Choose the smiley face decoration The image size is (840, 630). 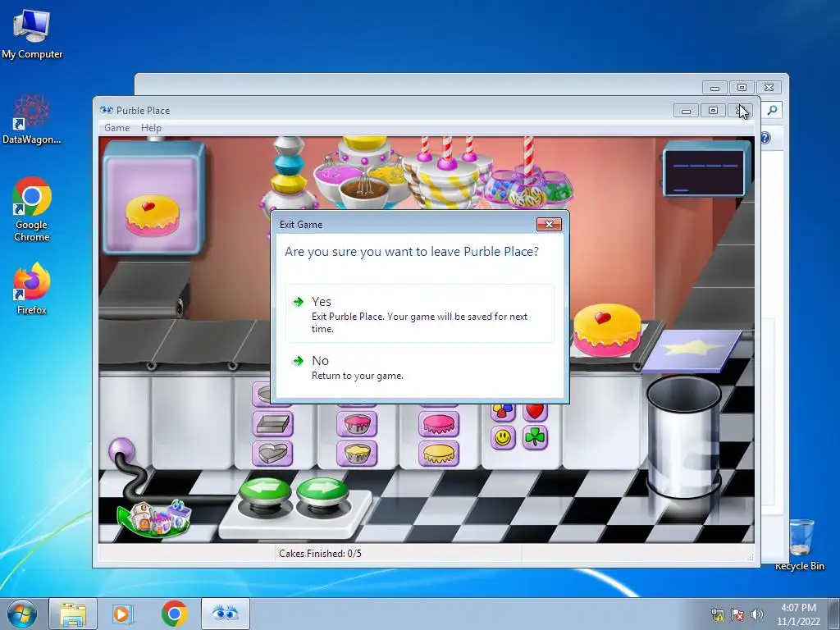pyautogui.click(x=503, y=438)
